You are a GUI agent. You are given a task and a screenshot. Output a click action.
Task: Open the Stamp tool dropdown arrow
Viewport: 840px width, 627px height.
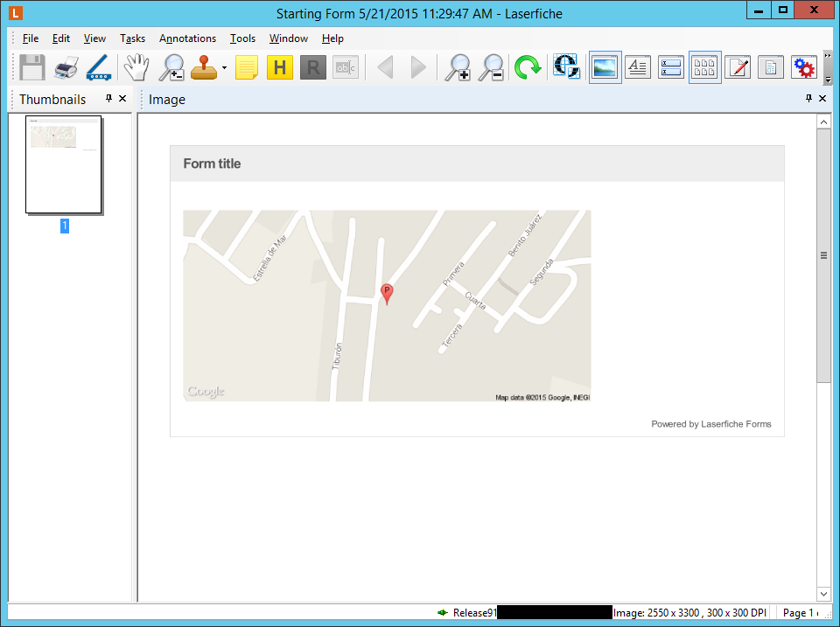[x=224, y=68]
